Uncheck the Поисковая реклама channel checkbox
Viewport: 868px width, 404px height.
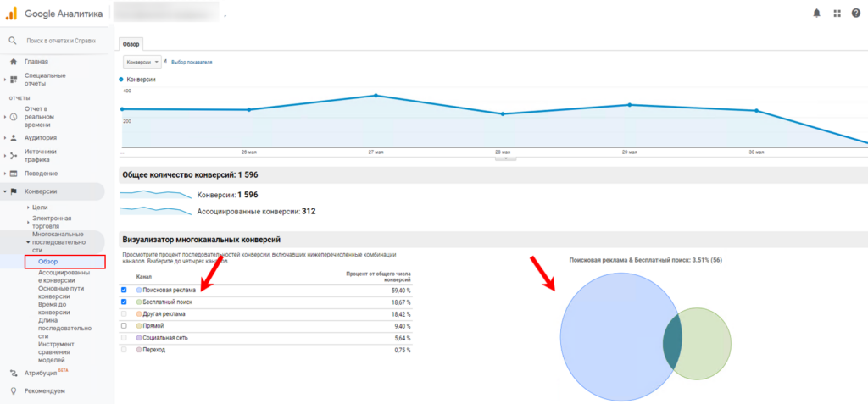[x=125, y=290]
